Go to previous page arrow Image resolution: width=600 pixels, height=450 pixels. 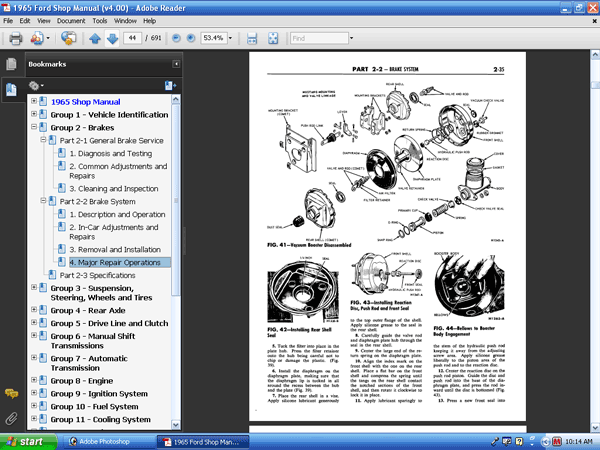pos(95,38)
